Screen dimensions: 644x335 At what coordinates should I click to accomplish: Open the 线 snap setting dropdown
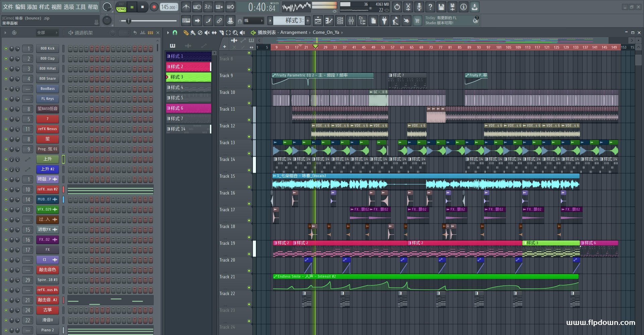254,21
